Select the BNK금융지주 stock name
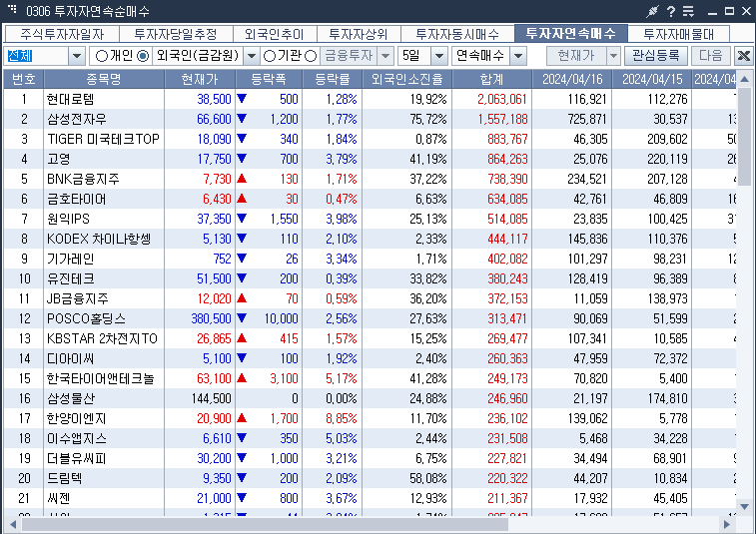 [x=83, y=180]
